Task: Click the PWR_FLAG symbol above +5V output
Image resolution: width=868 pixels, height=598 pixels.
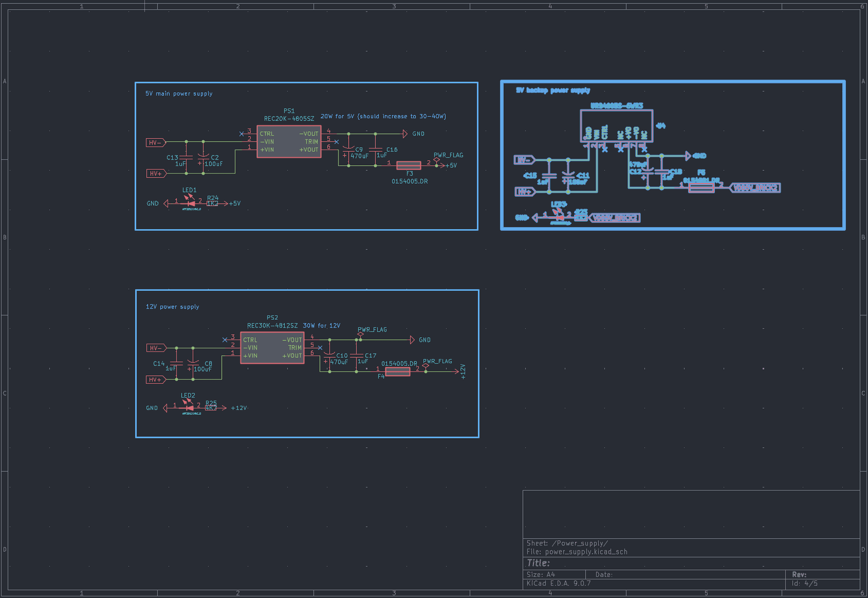Action: pos(436,160)
